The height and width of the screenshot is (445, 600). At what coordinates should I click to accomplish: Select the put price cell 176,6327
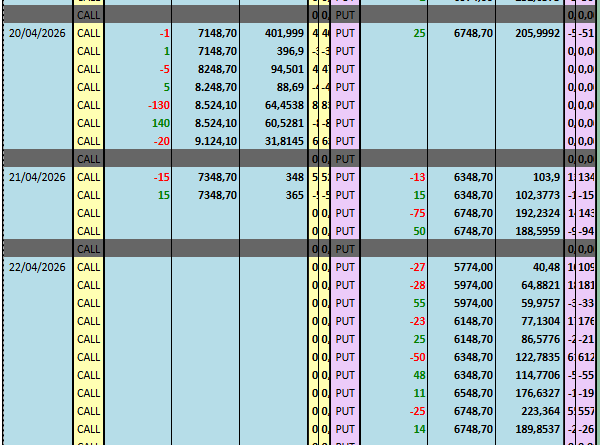(x=530, y=393)
